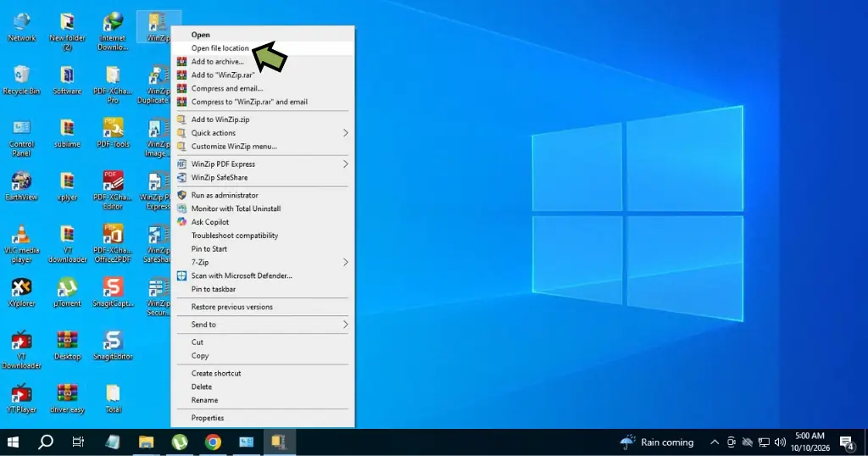This screenshot has width=868, height=456.
Task: Select the SnagitEditor desktop shortcut
Action: 113,346
